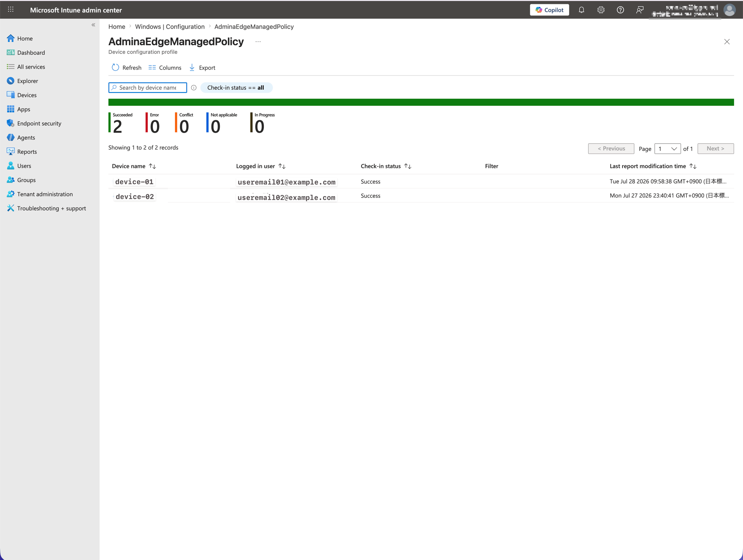Click the Endpoint security shield icon
This screenshot has width=743, height=560.
point(10,123)
